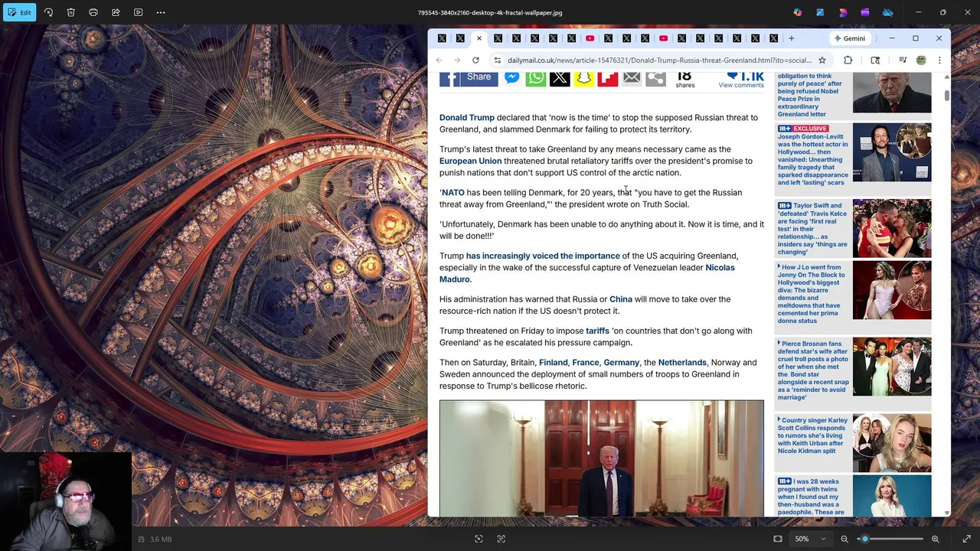Close the active Chrome tab
This screenshot has height=551, width=980.
point(479,38)
